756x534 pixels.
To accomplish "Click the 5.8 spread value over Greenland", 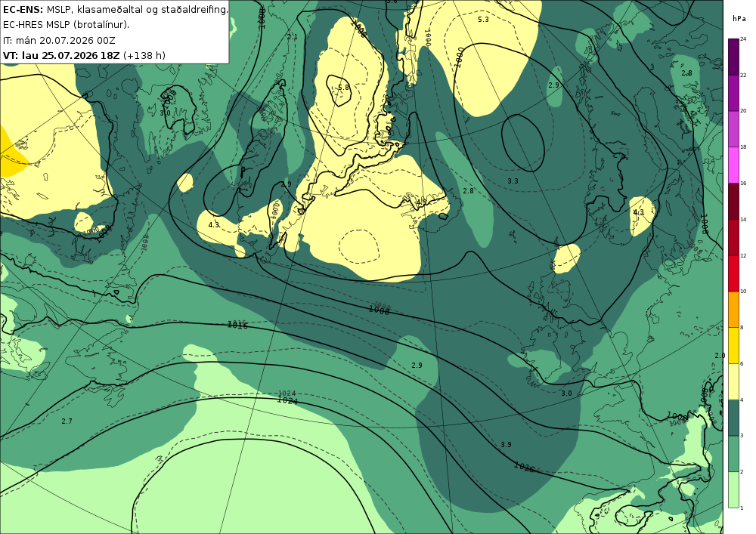I will click(343, 88).
